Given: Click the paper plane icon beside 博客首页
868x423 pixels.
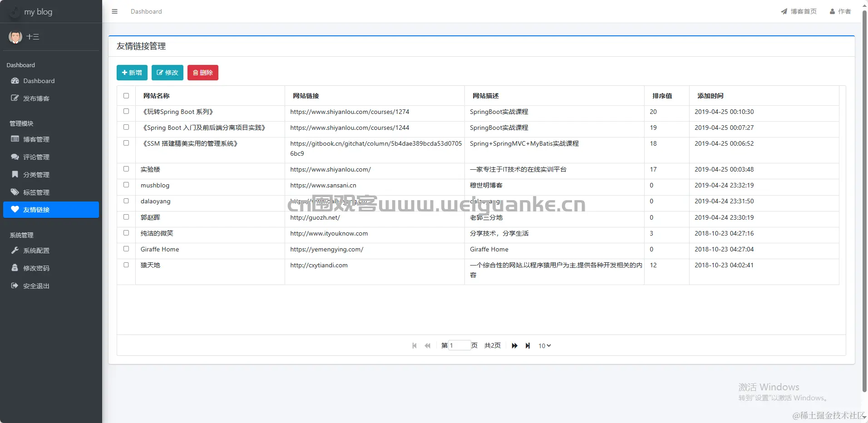Looking at the screenshot, I should [784, 11].
